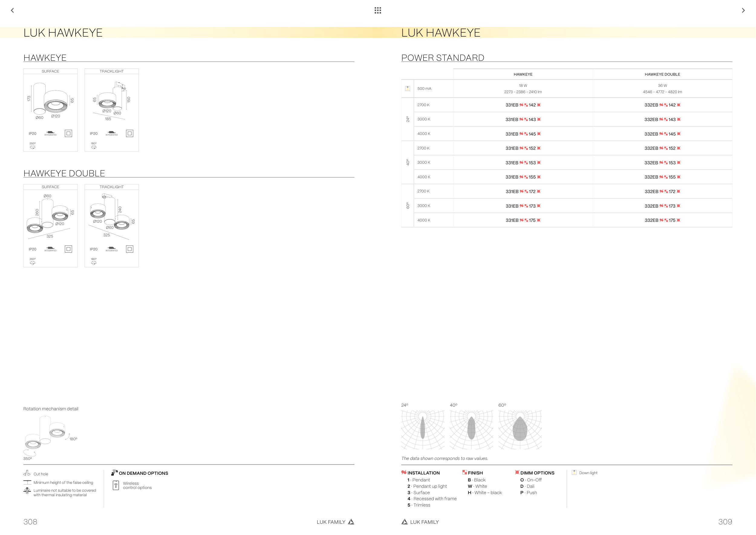Viewport: 756px width, 535px height.
Task: Click the Wireless control options icon
Action: (116, 485)
